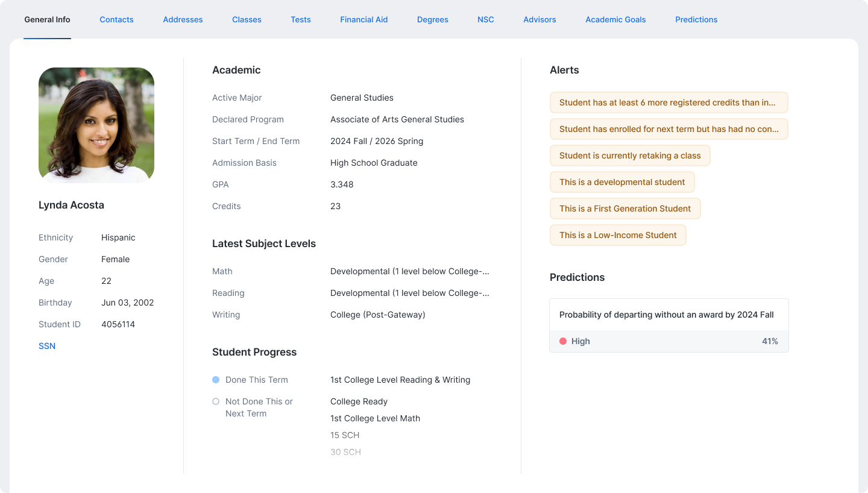Screen dimensions: 868x493
Task: Open Lynda Acosta's profile photo
Action: point(96,125)
